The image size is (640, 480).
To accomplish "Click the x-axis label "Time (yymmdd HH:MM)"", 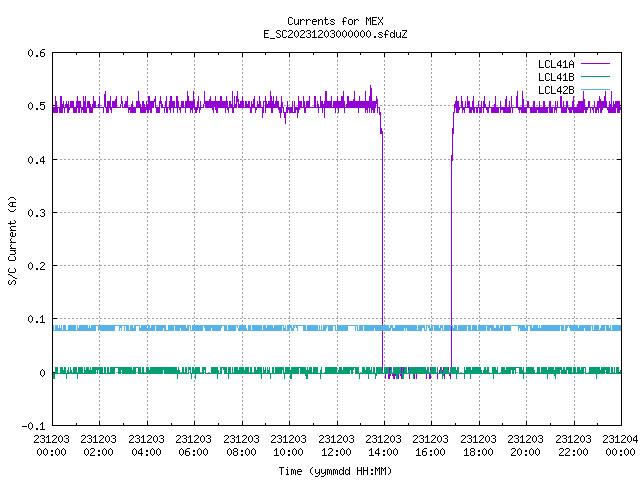I will [335, 471].
